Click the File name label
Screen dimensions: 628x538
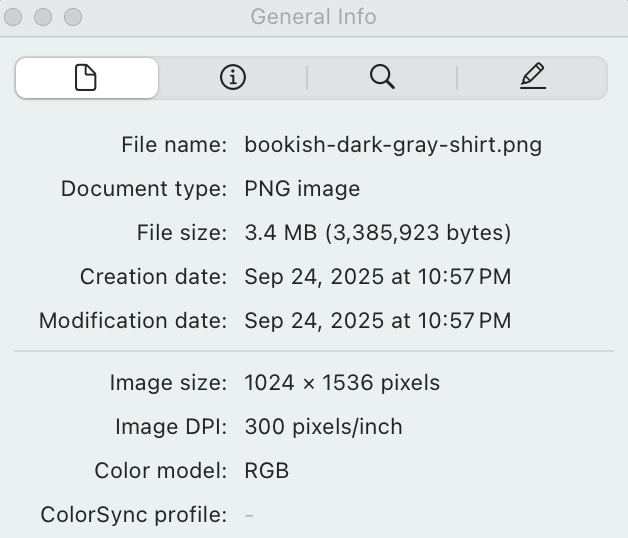click(x=174, y=145)
